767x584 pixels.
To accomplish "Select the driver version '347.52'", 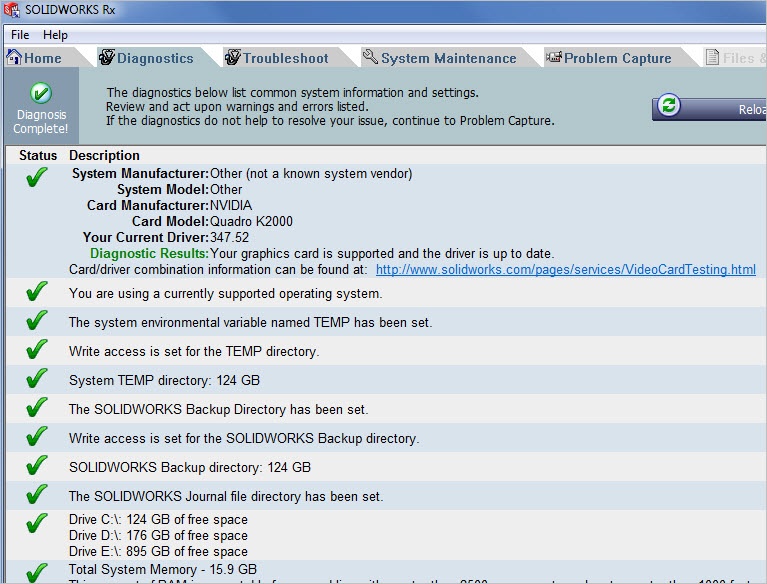I will click(x=229, y=238).
